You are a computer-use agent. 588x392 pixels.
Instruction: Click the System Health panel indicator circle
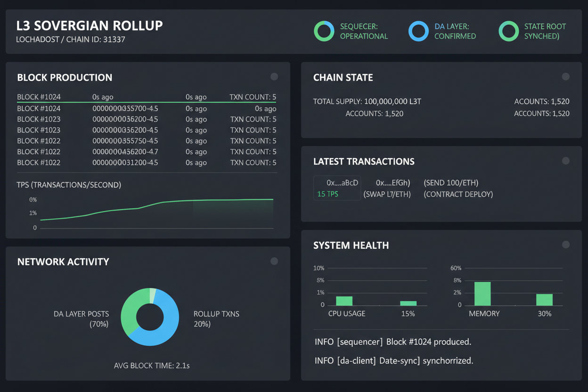click(x=565, y=244)
